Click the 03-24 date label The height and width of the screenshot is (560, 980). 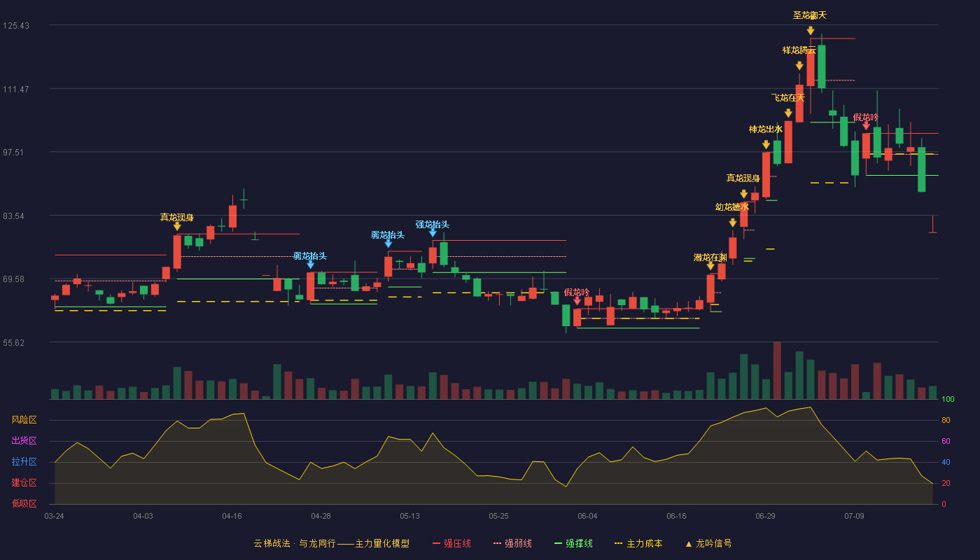point(54,516)
